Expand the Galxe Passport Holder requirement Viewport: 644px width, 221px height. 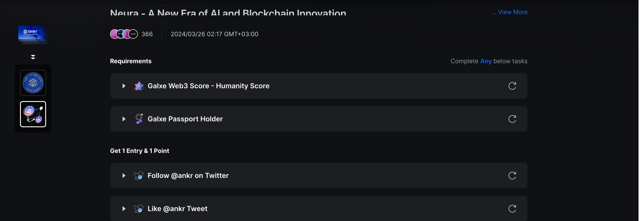point(124,119)
